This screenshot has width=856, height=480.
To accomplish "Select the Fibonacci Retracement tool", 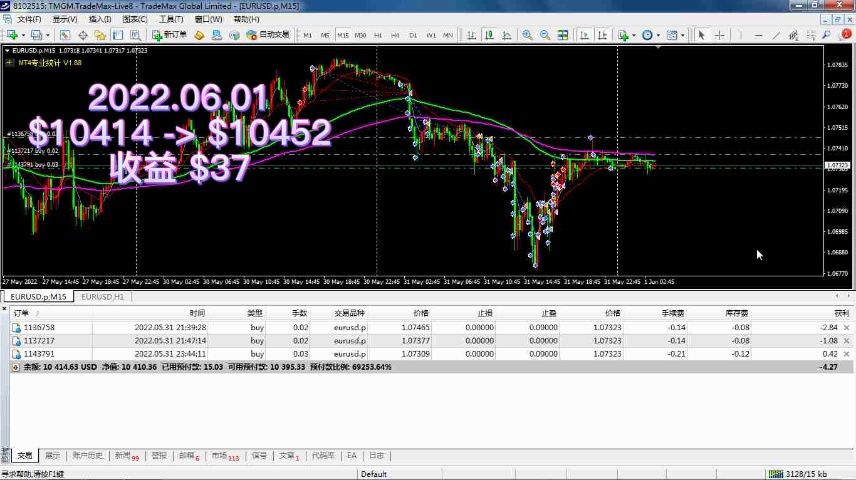I will pyautogui.click(x=811, y=35).
